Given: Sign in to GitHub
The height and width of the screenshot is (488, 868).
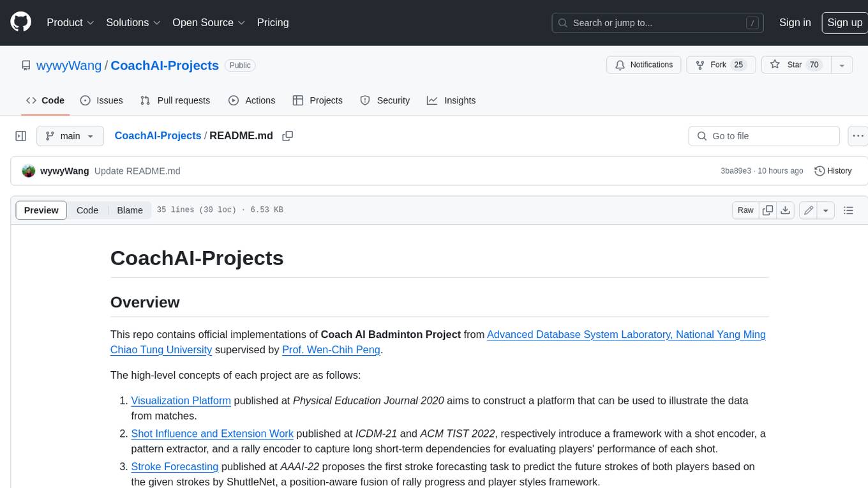Looking at the screenshot, I should click(795, 22).
